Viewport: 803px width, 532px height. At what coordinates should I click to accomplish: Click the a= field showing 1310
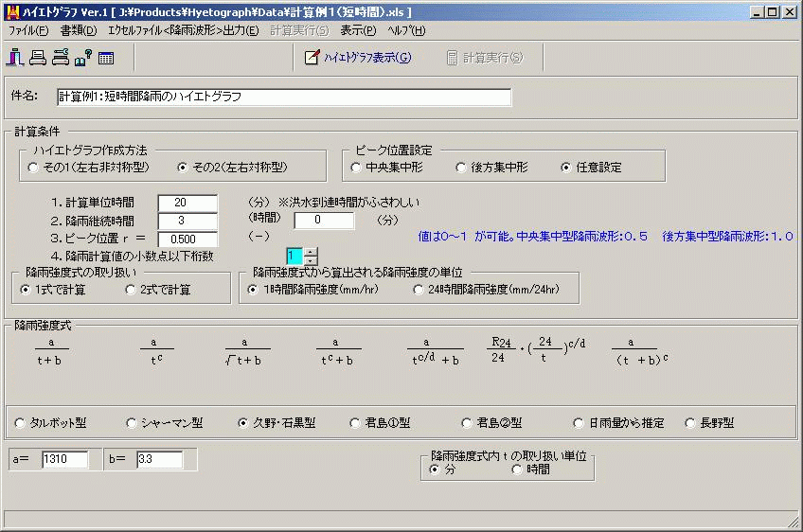pyautogui.click(x=65, y=459)
